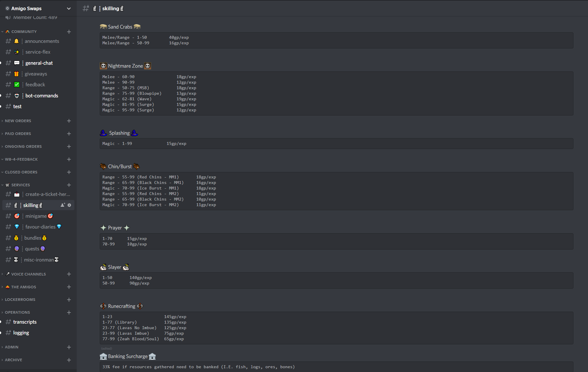The image size is (588, 372).
Task: Select the quests channel
Action: click(x=32, y=249)
